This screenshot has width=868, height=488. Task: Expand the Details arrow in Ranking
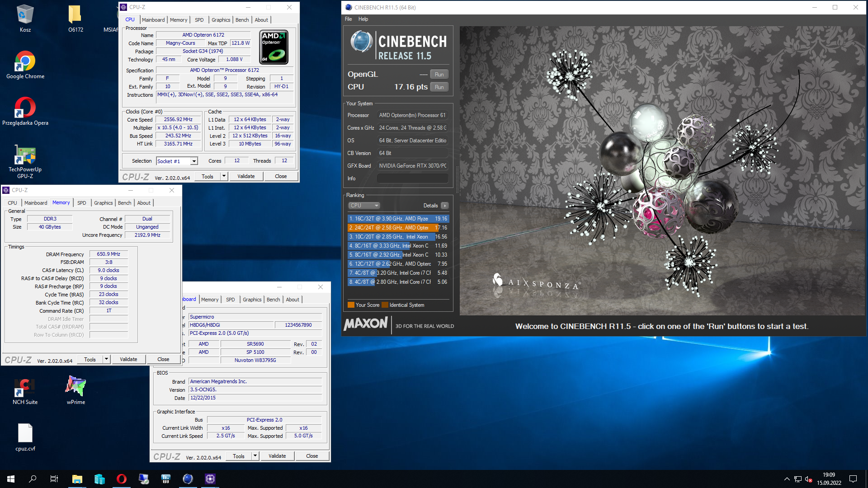(445, 206)
